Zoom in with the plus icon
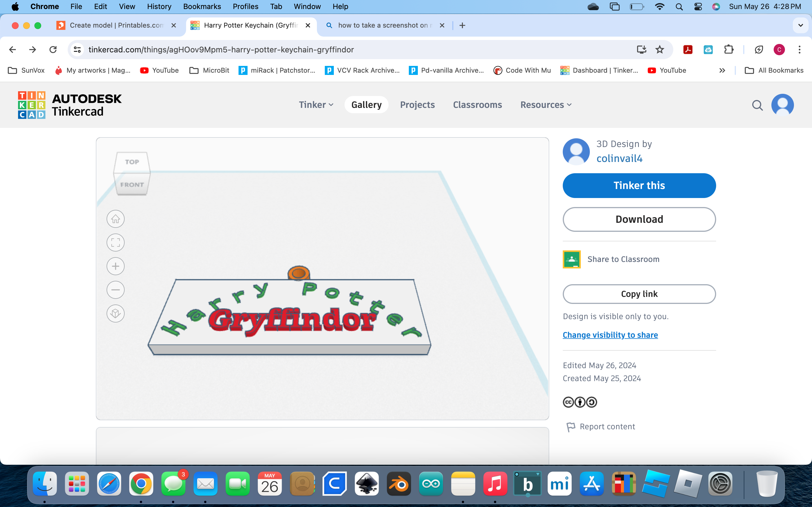812x507 pixels. [115, 266]
